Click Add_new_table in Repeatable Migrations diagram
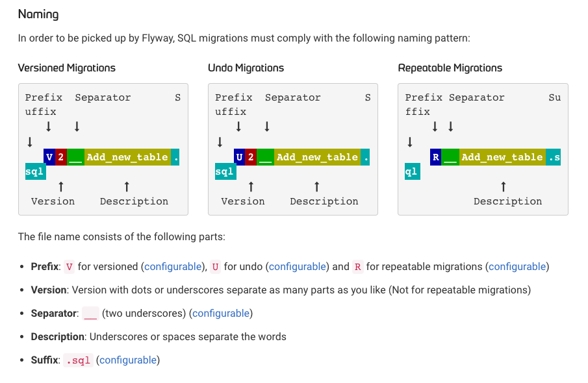 tap(502, 157)
